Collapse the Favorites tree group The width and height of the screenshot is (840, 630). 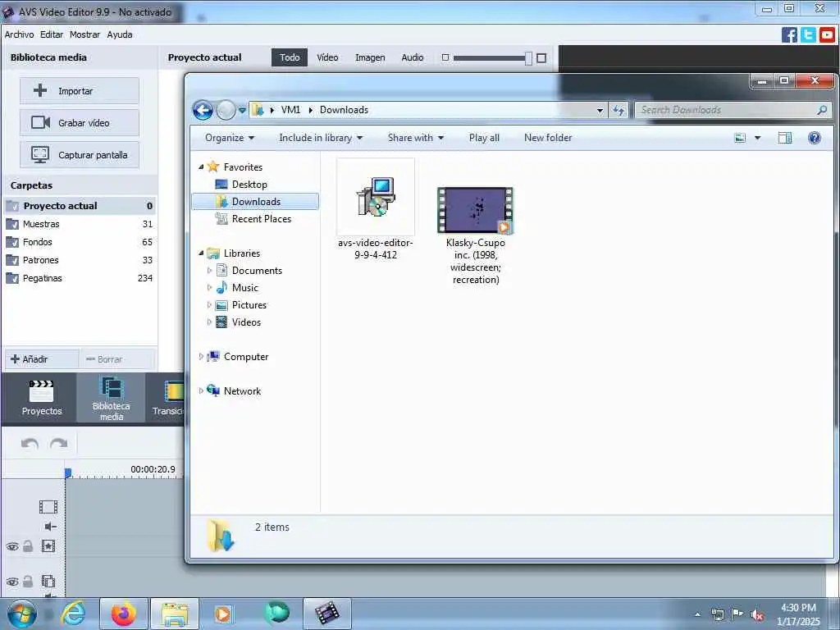tap(201, 167)
